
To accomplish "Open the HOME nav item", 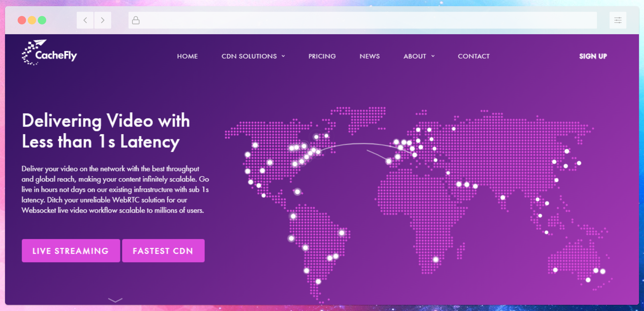I will coord(187,56).
